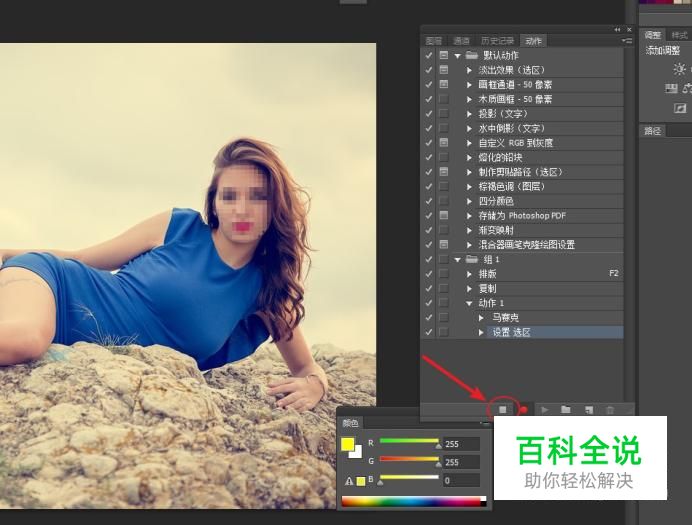Image resolution: width=692 pixels, height=525 pixels.
Task: Toggle the checkmark for 四分颜色
Action: coord(428,201)
